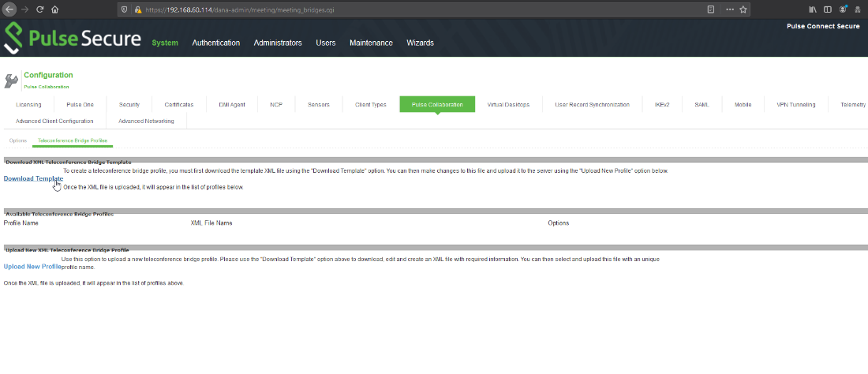Switch to the Client Types tab
The width and height of the screenshot is (868, 374).
pos(371,105)
